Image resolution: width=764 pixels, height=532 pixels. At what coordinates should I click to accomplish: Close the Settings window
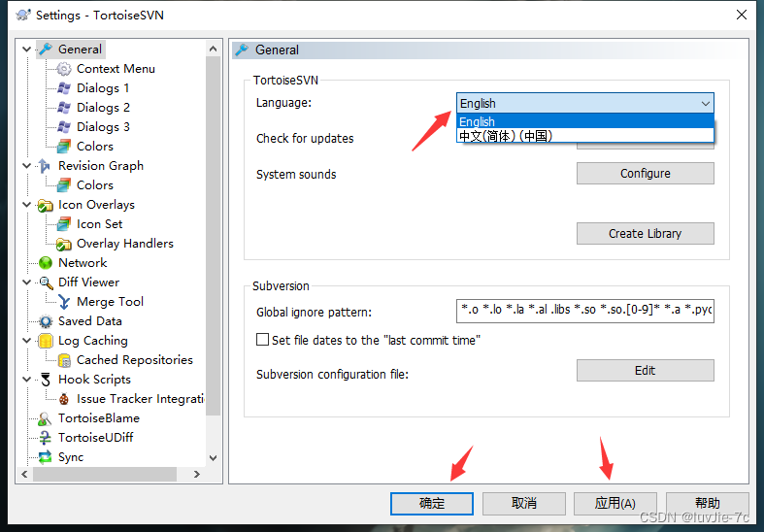click(741, 15)
